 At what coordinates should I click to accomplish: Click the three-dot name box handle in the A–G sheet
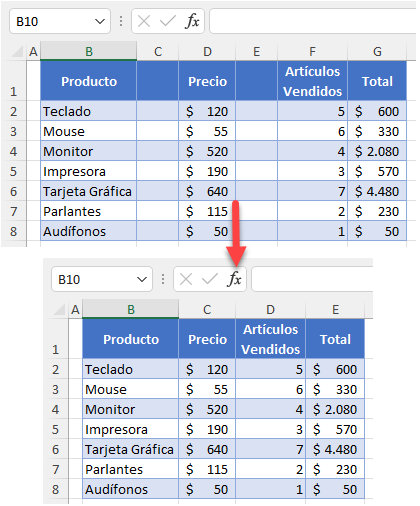click(x=121, y=22)
